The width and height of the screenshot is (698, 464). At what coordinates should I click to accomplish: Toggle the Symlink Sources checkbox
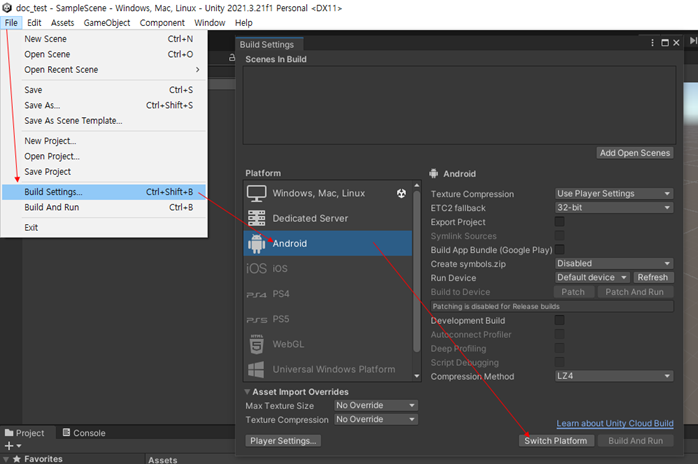[560, 236]
